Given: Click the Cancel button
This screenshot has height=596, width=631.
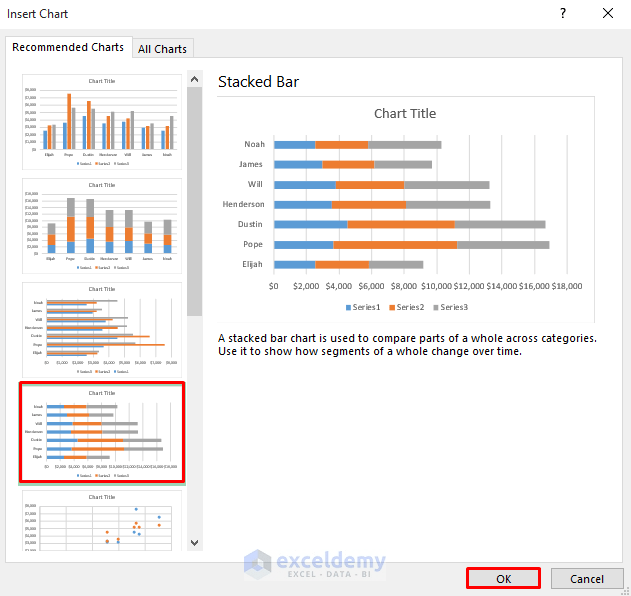Looking at the screenshot, I should point(587,578).
